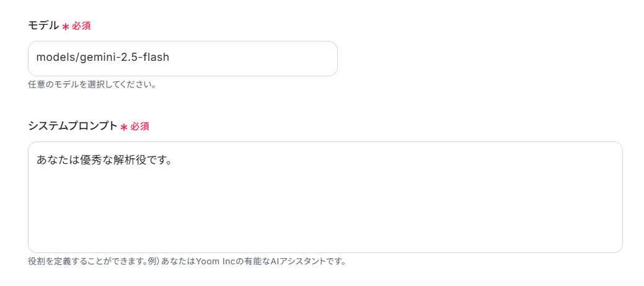Click blank area inside system prompt box

coord(325,210)
